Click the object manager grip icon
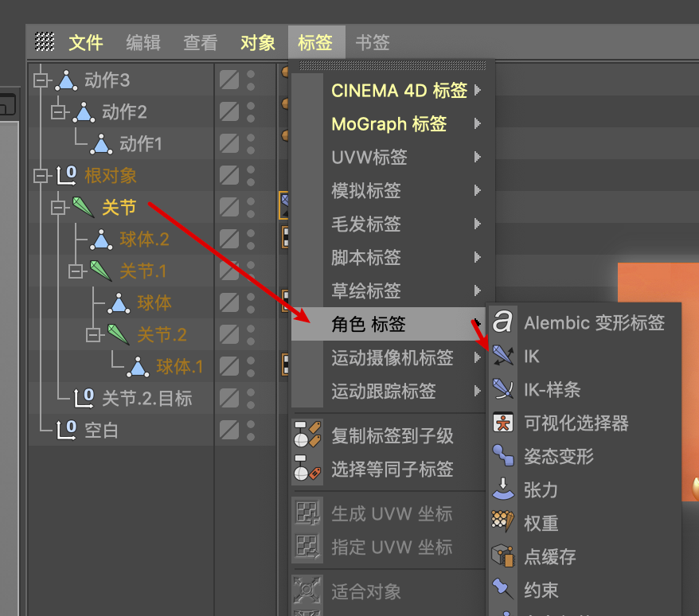Screen dimensions: 699x616 (45, 42)
